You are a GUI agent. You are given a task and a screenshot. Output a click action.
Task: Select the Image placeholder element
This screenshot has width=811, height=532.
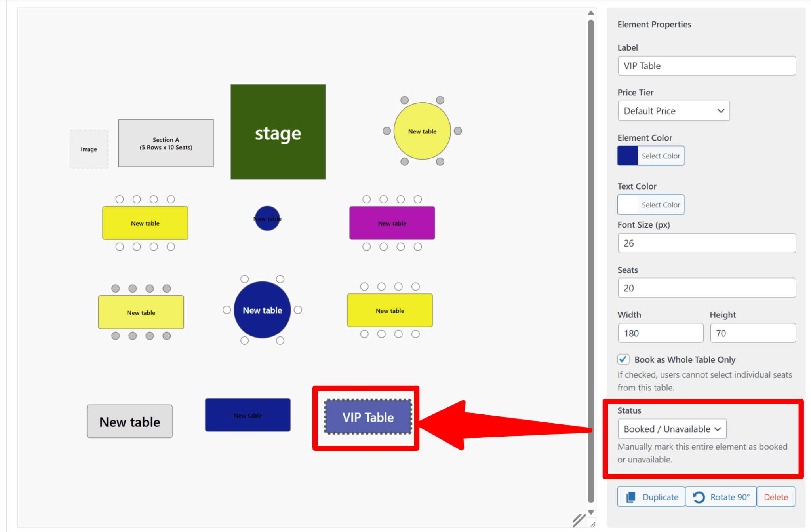click(x=89, y=149)
